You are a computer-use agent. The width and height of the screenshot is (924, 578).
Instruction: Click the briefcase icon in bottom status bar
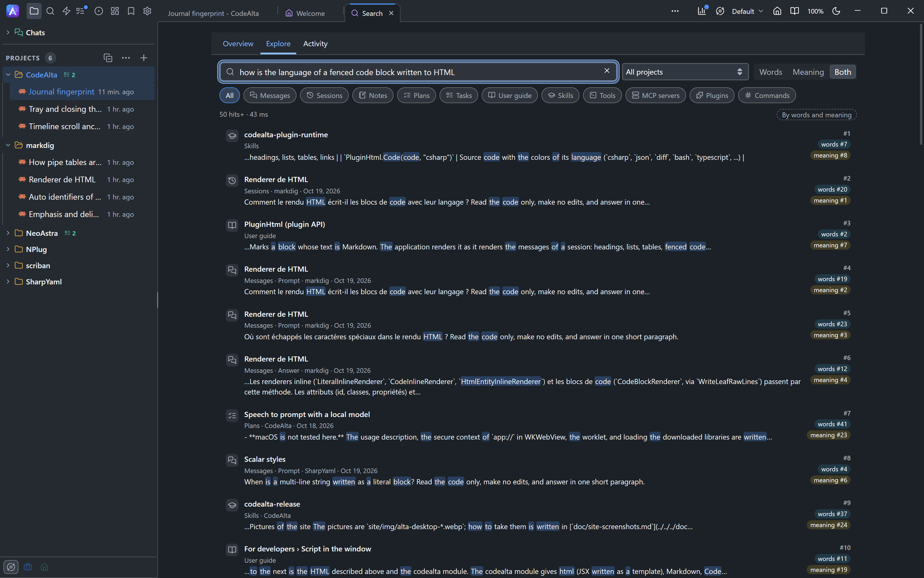28,567
